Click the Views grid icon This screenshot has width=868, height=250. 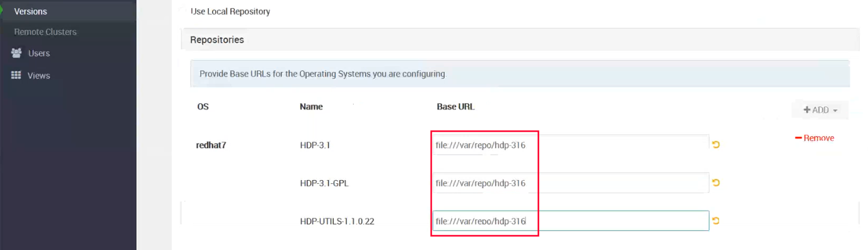pos(17,75)
